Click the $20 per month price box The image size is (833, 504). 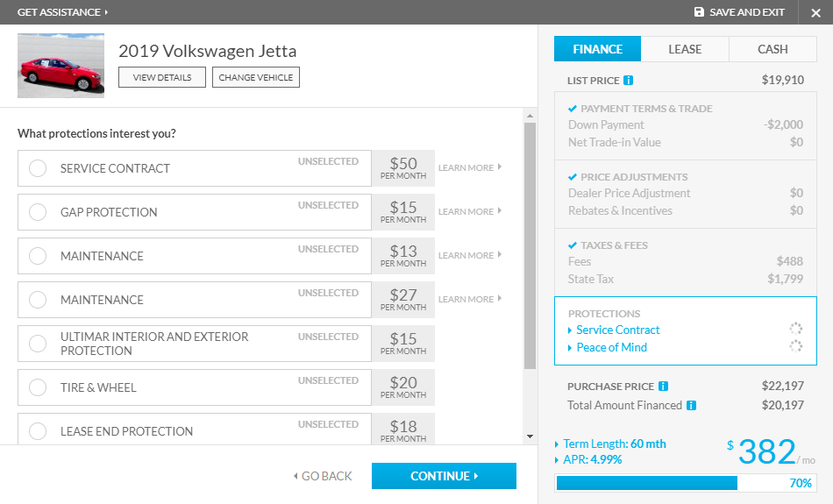tap(403, 387)
